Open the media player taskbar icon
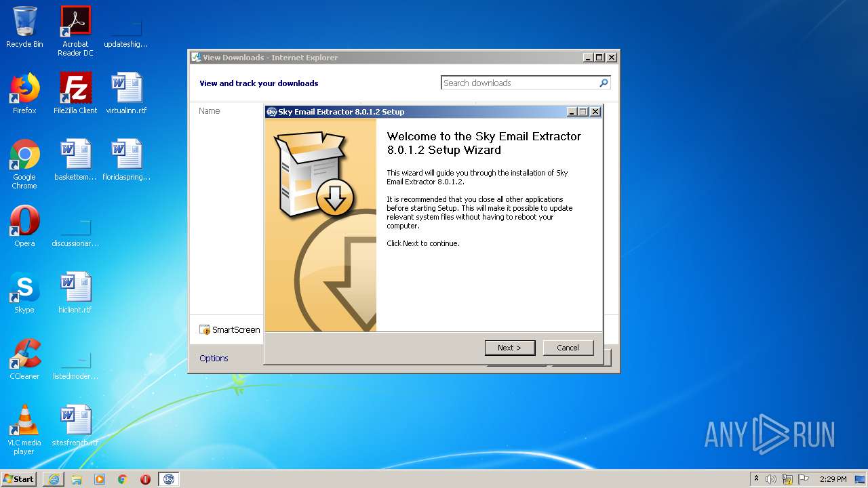868x488 pixels. tap(100, 479)
